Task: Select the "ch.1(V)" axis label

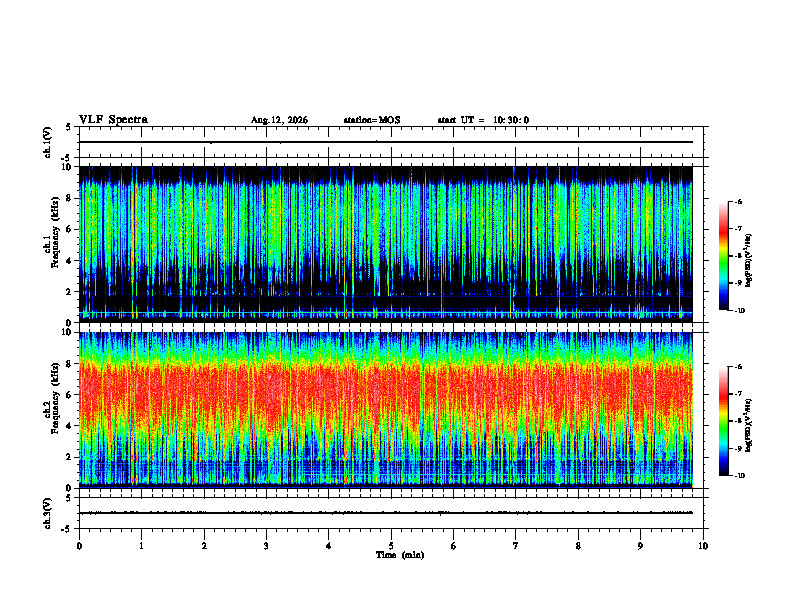Action: coord(48,142)
